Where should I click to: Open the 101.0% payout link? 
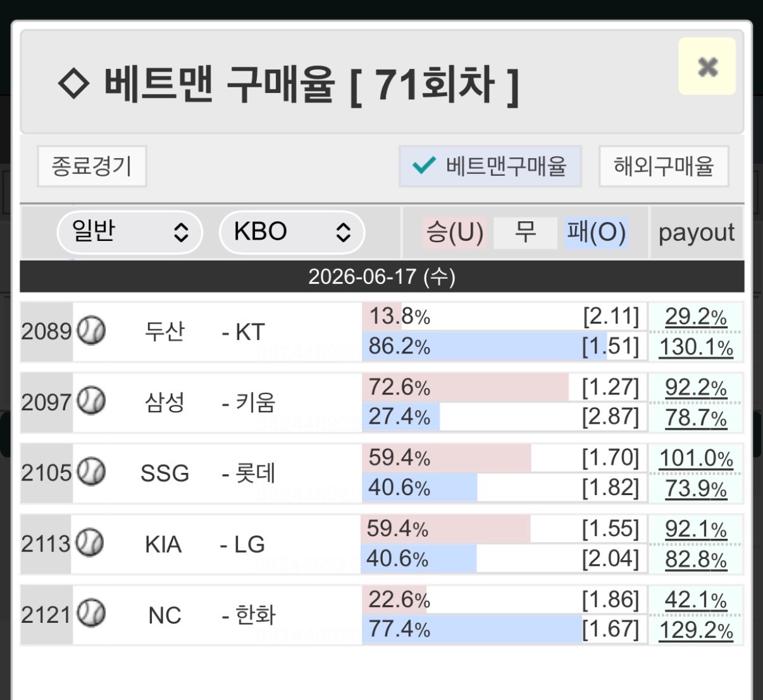point(696,458)
